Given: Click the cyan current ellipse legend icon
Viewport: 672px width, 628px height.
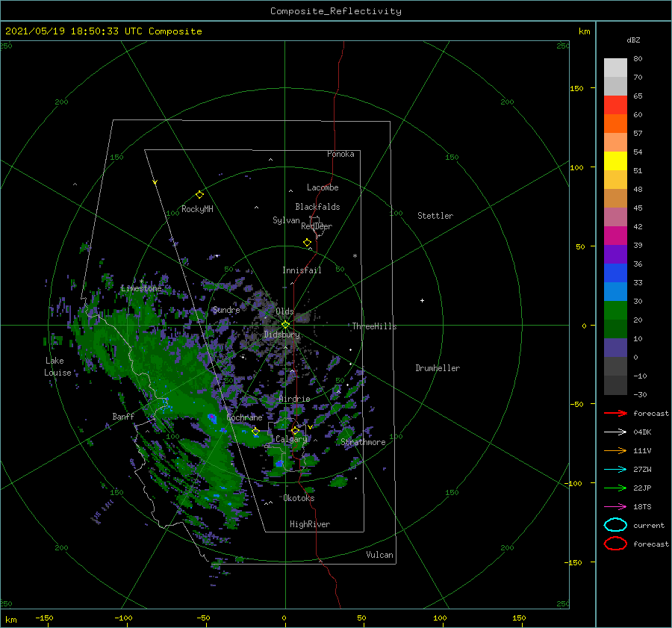Looking at the screenshot, I should (x=615, y=525).
